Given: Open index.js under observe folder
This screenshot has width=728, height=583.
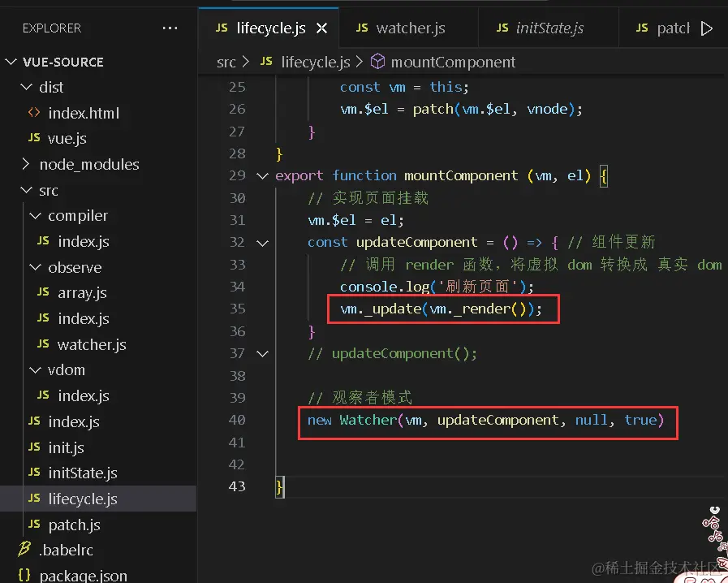Looking at the screenshot, I should point(84,318).
